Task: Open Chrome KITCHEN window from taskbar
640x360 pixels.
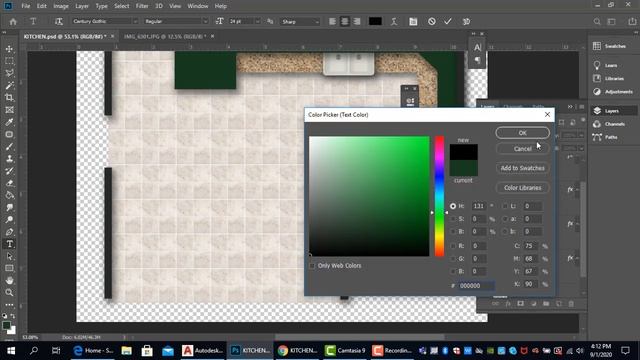Action: (x=297, y=351)
